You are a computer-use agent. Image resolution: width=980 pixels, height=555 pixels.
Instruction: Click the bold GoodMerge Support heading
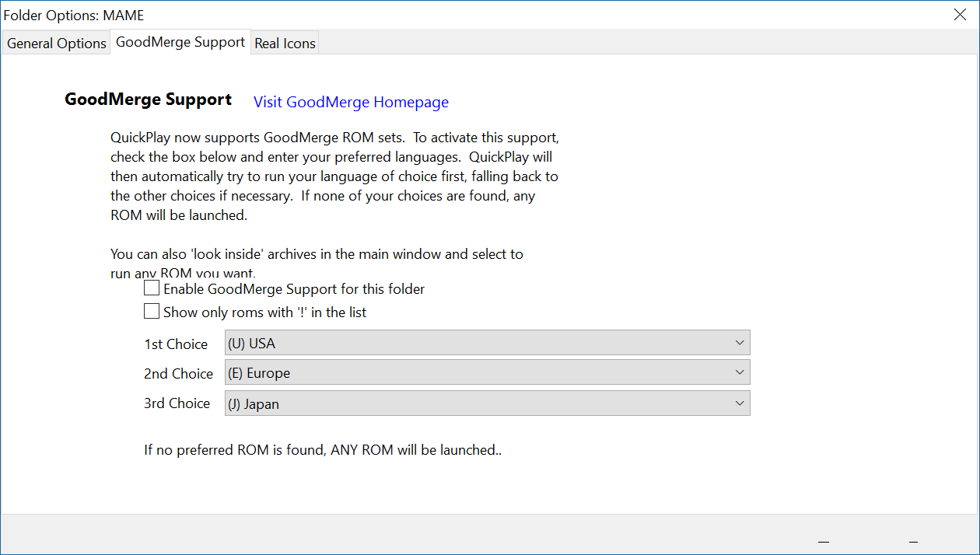tap(148, 99)
